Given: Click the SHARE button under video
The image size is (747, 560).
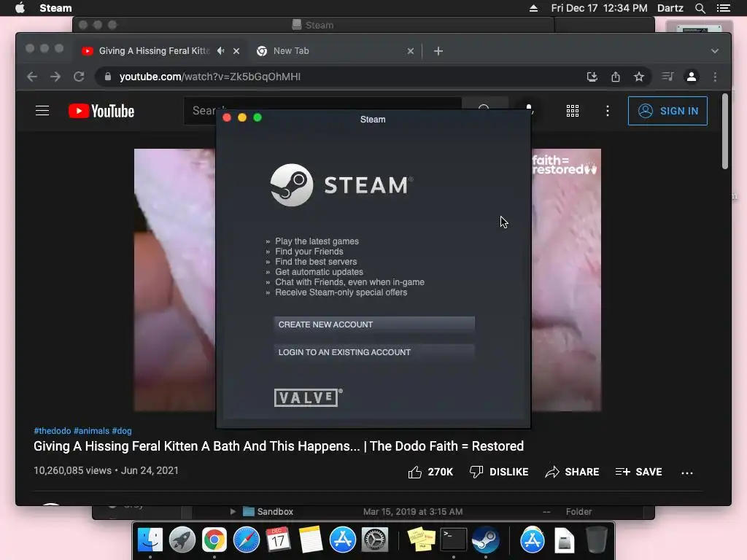Looking at the screenshot, I should [x=572, y=472].
